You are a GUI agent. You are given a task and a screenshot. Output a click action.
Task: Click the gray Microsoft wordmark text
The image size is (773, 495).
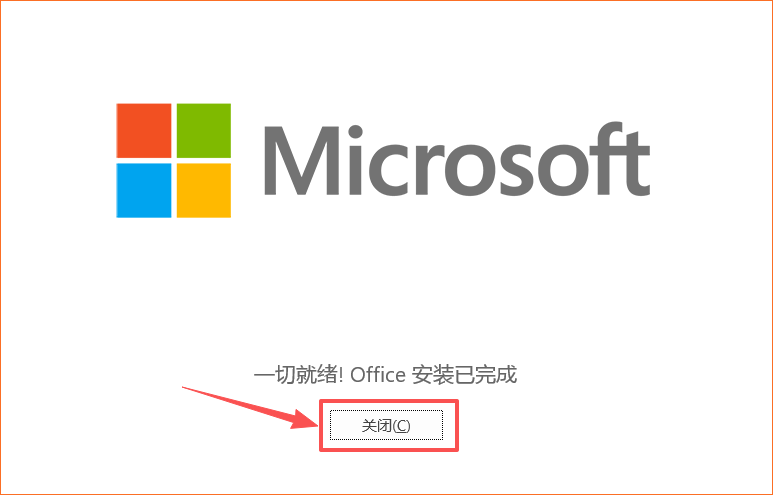pos(457,159)
